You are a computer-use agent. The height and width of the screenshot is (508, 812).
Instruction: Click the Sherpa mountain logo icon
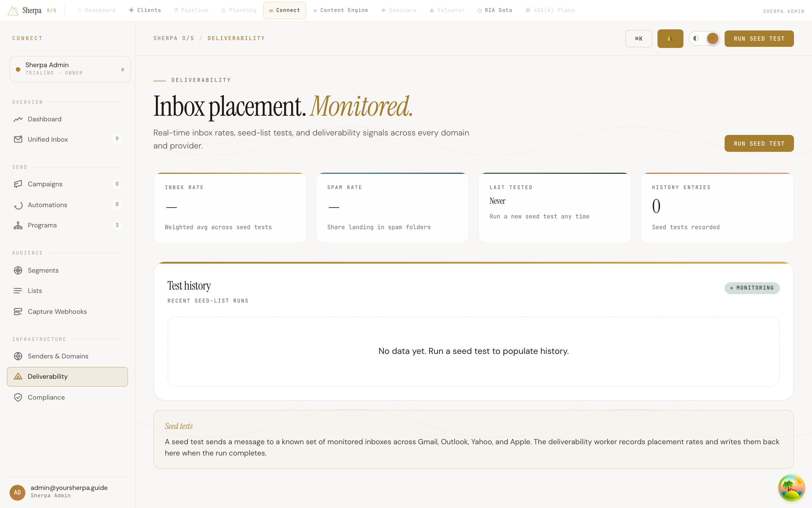[x=13, y=11]
